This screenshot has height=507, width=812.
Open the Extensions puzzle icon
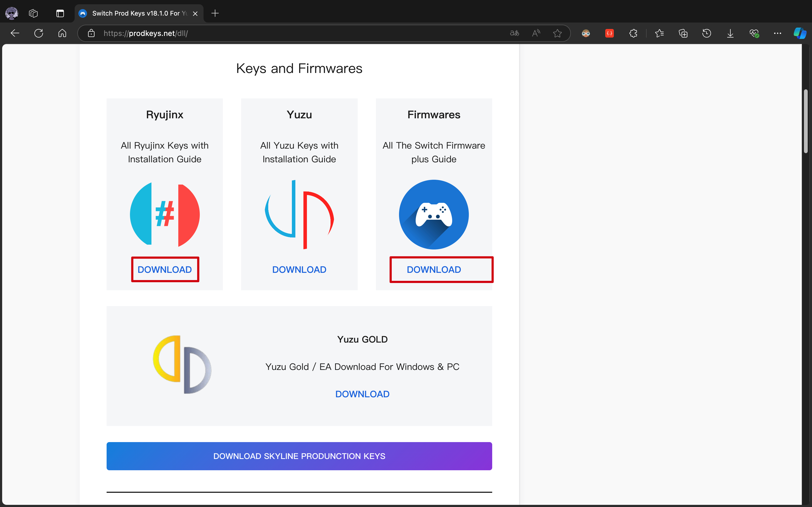(633, 33)
